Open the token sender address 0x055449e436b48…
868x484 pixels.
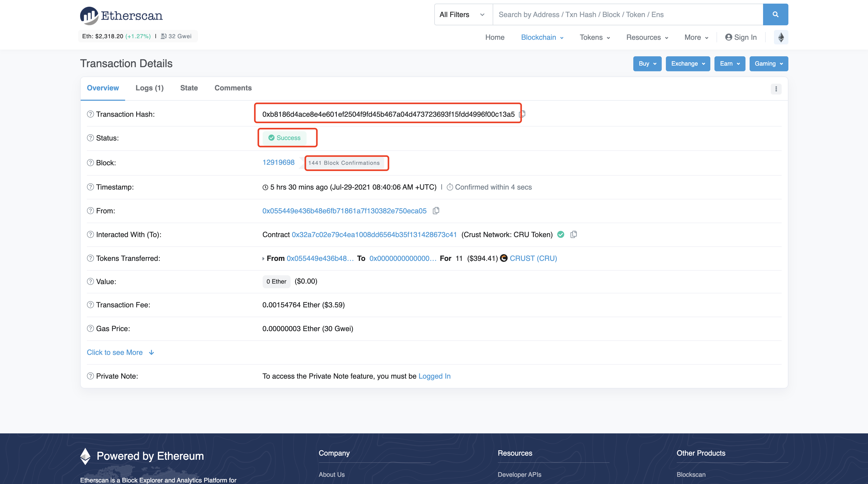click(x=320, y=258)
